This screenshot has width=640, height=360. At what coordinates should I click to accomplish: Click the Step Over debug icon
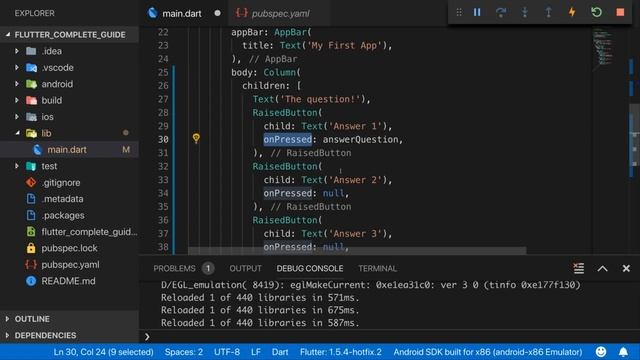pos(500,13)
